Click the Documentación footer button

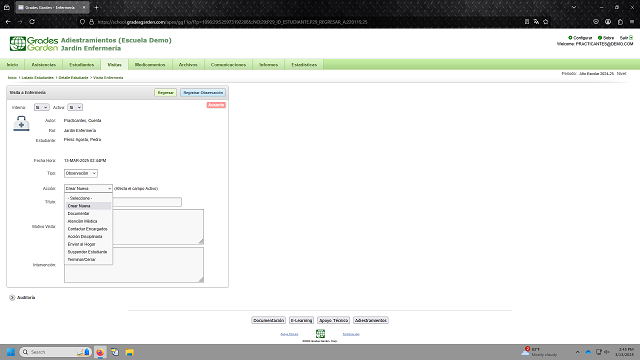point(268,320)
